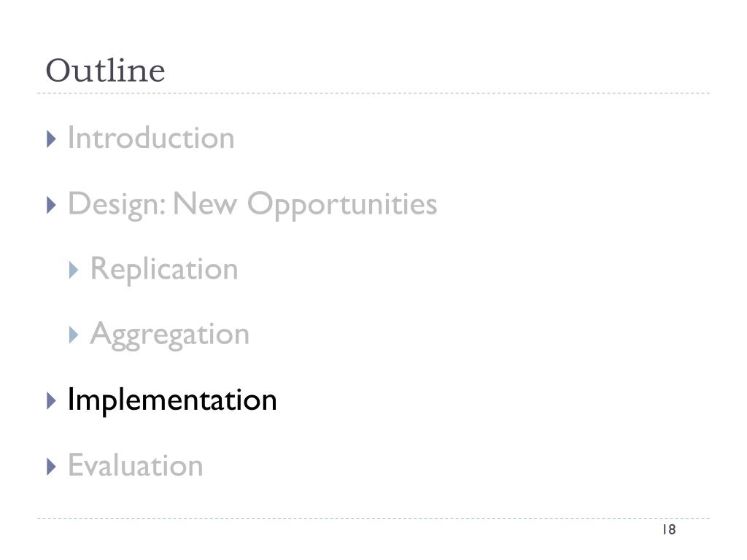
Task: Select the highlighted Implementation item text
Action: (172, 400)
